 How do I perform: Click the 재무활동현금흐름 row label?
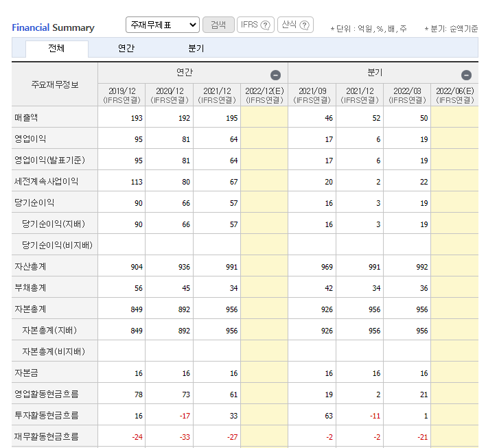(47, 437)
